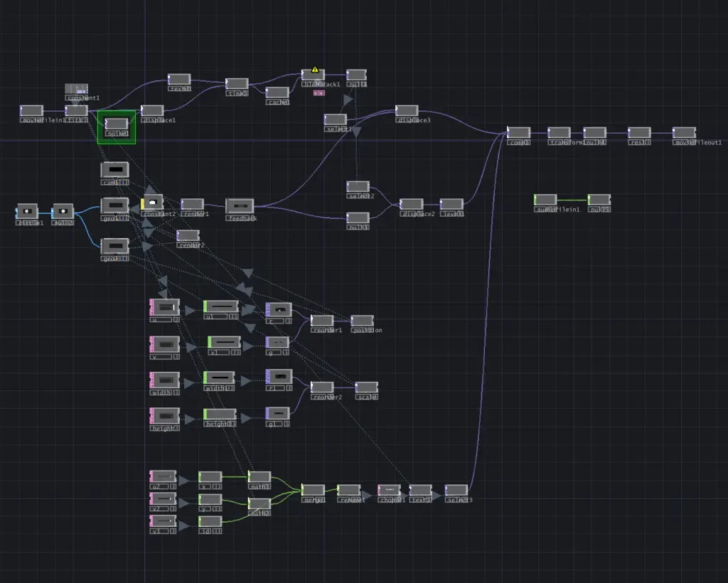Select the transform node

point(559,133)
